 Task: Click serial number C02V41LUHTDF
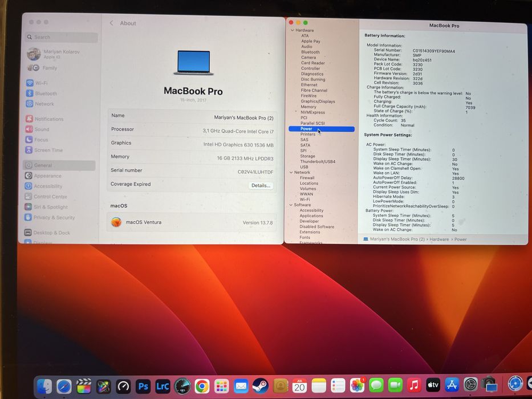point(255,172)
